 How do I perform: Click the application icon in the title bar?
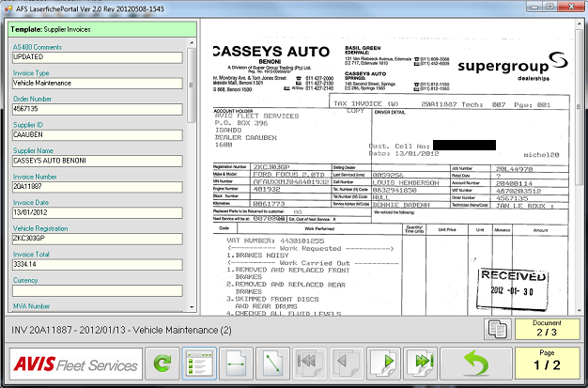tap(8, 8)
